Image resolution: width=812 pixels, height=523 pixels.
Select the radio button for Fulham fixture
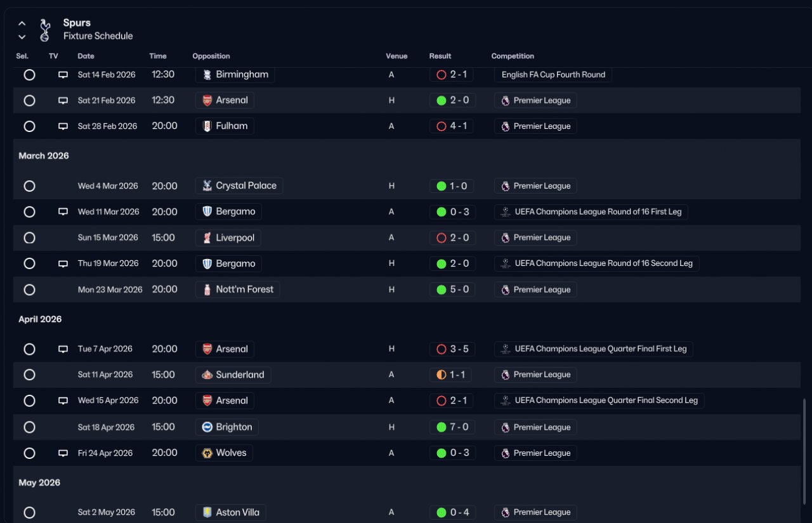click(29, 126)
